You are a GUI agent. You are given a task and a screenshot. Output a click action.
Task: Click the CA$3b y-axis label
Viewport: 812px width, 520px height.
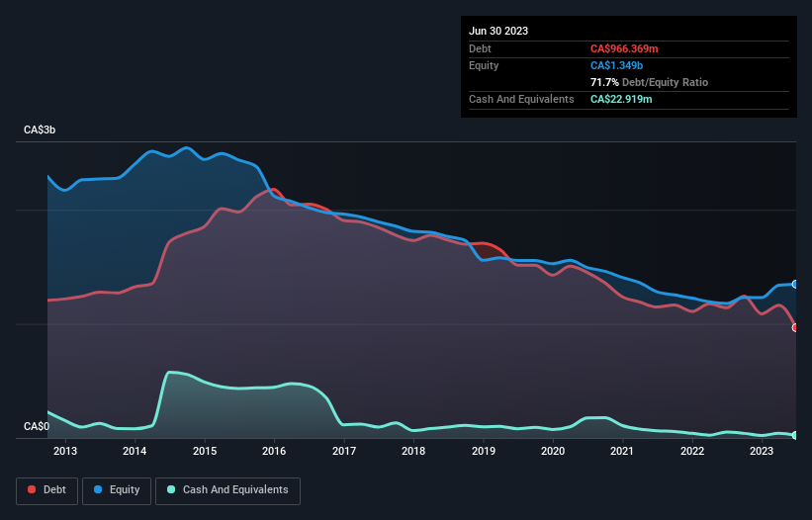point(40,130)
